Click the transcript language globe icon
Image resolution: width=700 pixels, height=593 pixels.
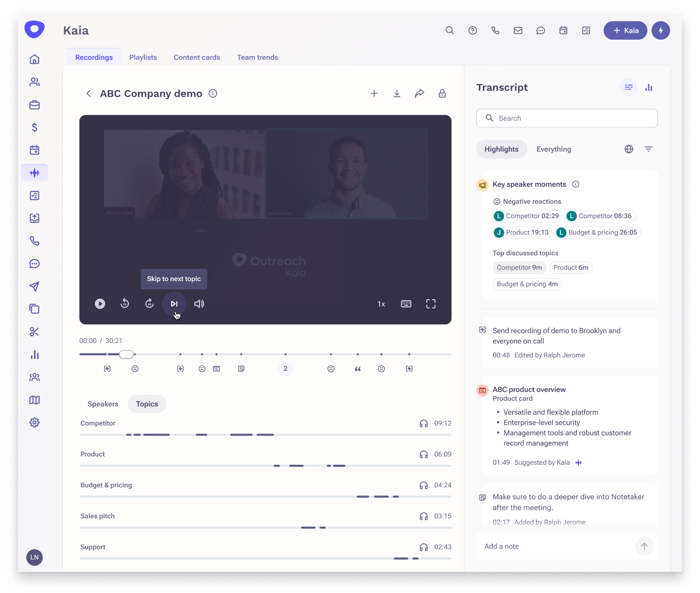[x=629, y=149]
